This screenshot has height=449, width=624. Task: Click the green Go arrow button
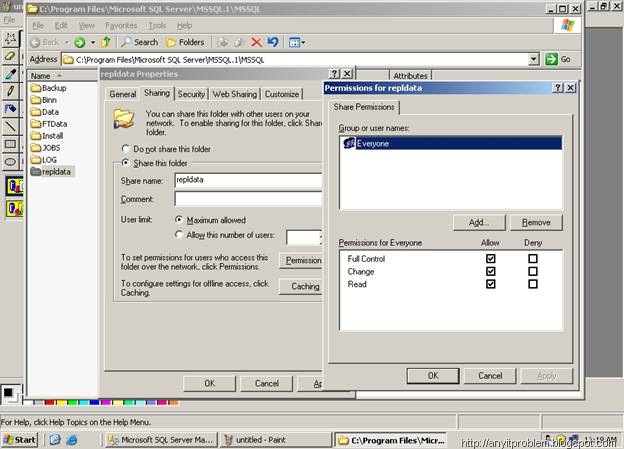click(551, 59)
